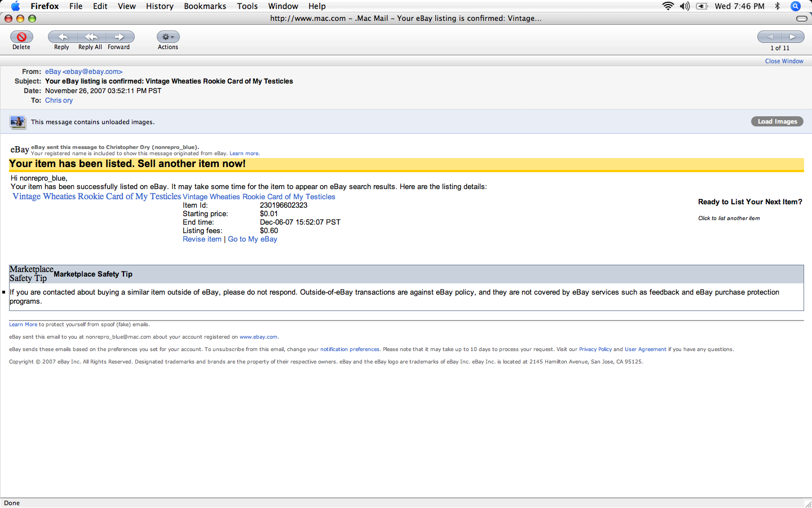Open the History menu
Image resolution: width=812 pixels, height=508 pixels.
tap(160, 6)
